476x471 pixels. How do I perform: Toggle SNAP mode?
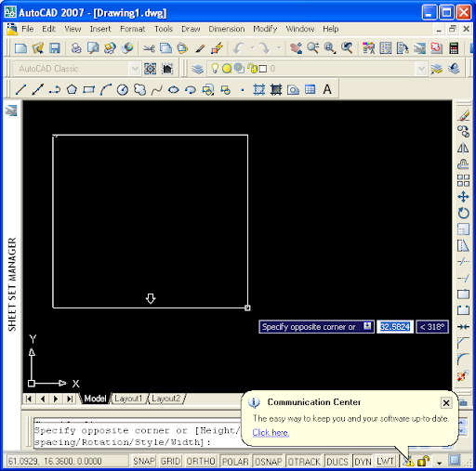pos(143,461)
